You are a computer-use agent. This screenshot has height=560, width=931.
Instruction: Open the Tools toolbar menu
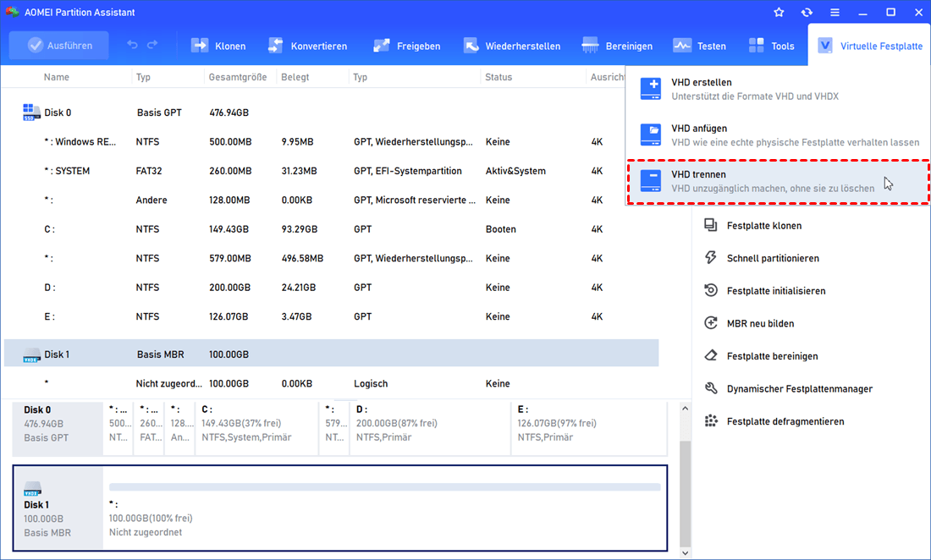(771, 46)
